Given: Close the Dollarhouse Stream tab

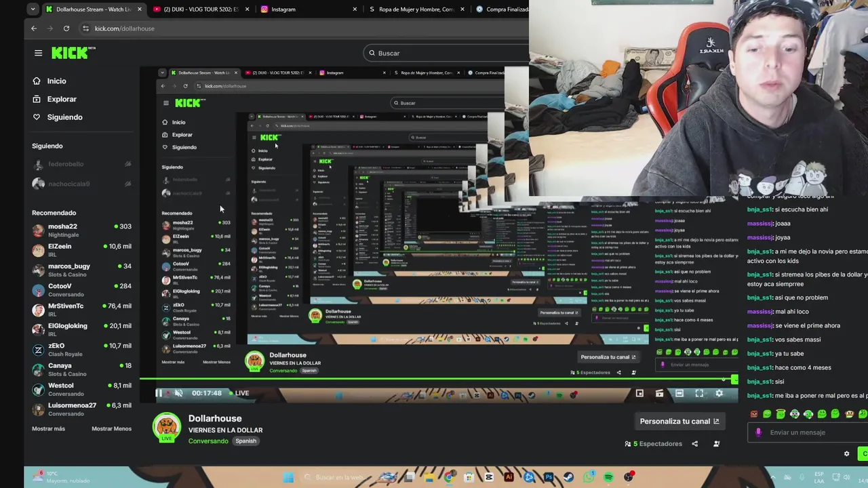Looking at the screenshot, I should [140, 9].
